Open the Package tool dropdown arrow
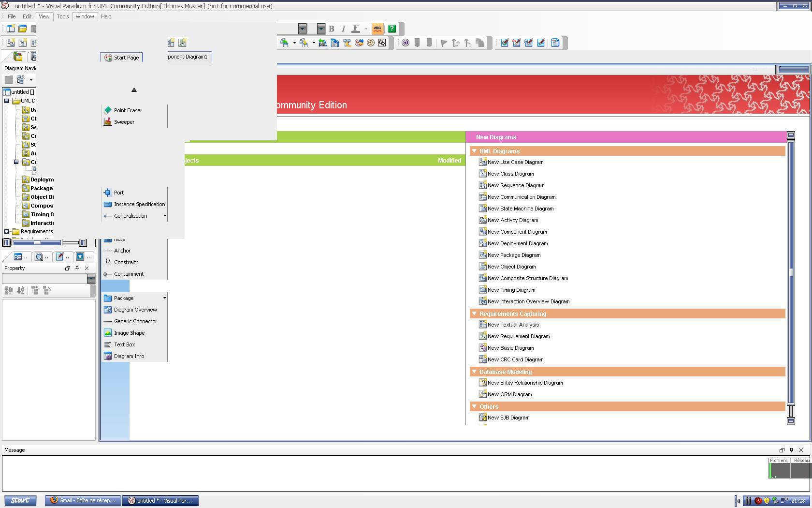Screen dimensions: 812x508 click(164, 298)
